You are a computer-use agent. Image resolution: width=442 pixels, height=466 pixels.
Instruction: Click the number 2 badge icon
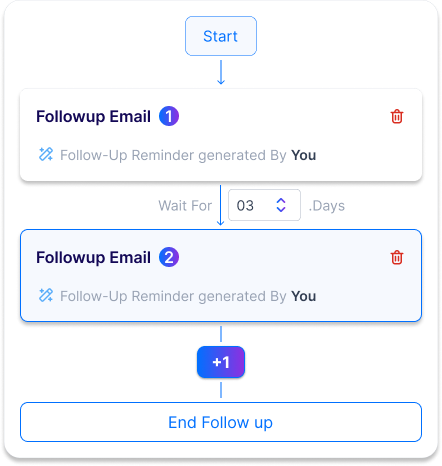pyautogui.click(x=169, y=257)
